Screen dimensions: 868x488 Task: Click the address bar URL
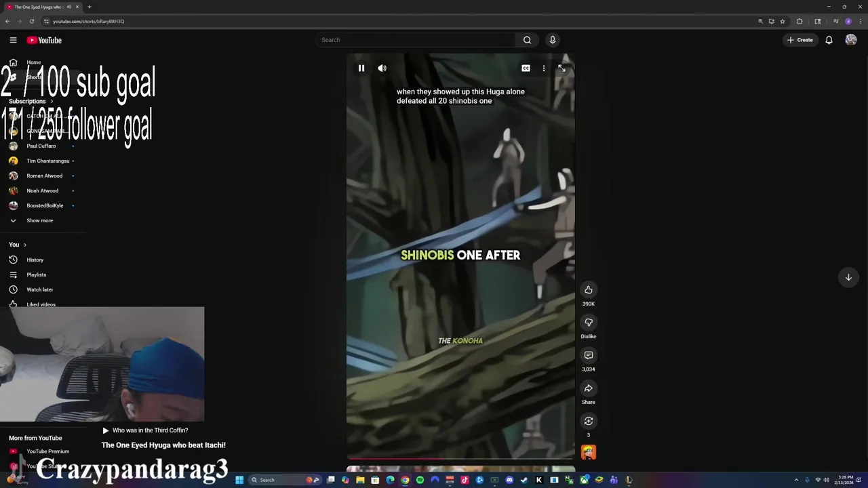(x=89, y=21)
